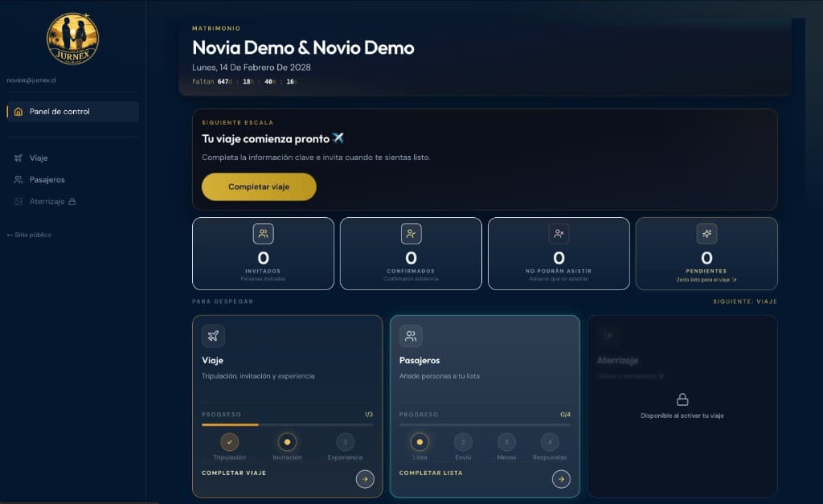Open the Pendientes stat card
This screenshot has width=823, height=504.
coord(706,253)
